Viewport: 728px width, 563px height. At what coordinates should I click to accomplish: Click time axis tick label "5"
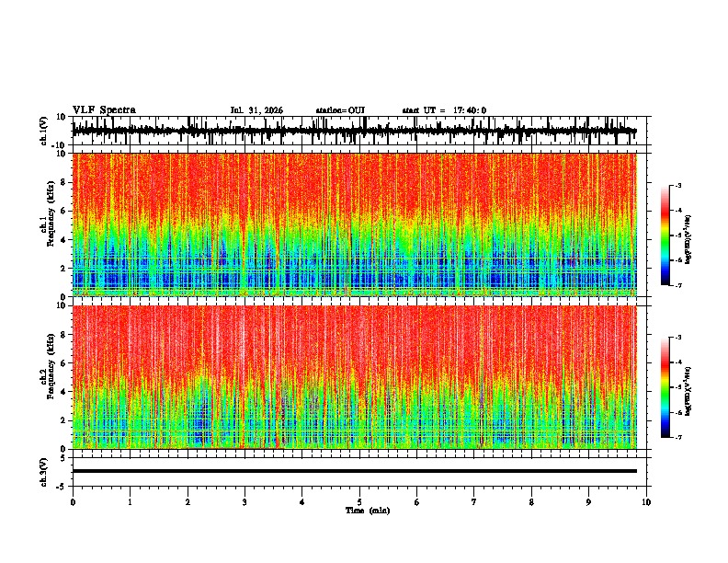point(359,502)
